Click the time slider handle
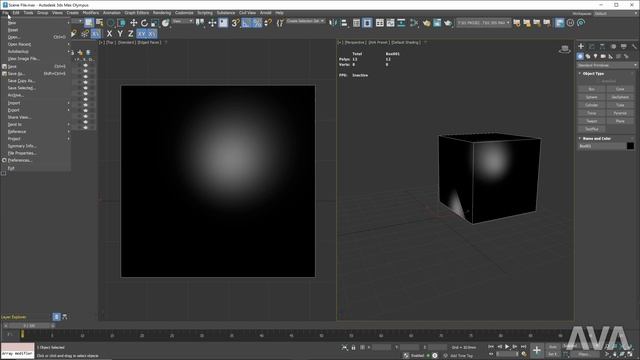Viewport: 640px width, 360px height. 29,326
